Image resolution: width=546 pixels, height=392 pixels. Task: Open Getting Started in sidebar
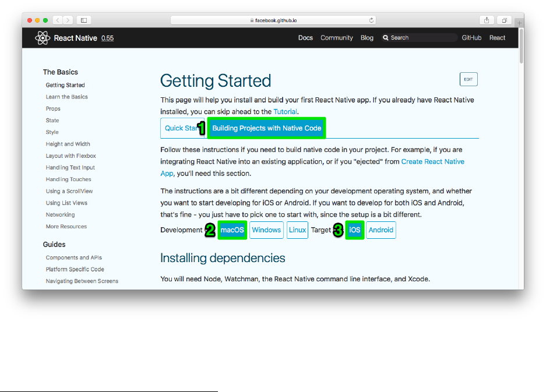click(65, 85)
